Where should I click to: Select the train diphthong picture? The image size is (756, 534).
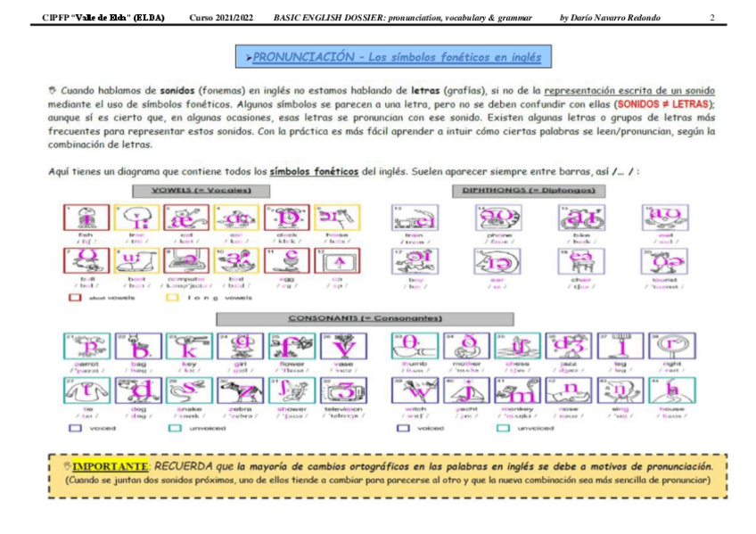click(x=415, y=218)
